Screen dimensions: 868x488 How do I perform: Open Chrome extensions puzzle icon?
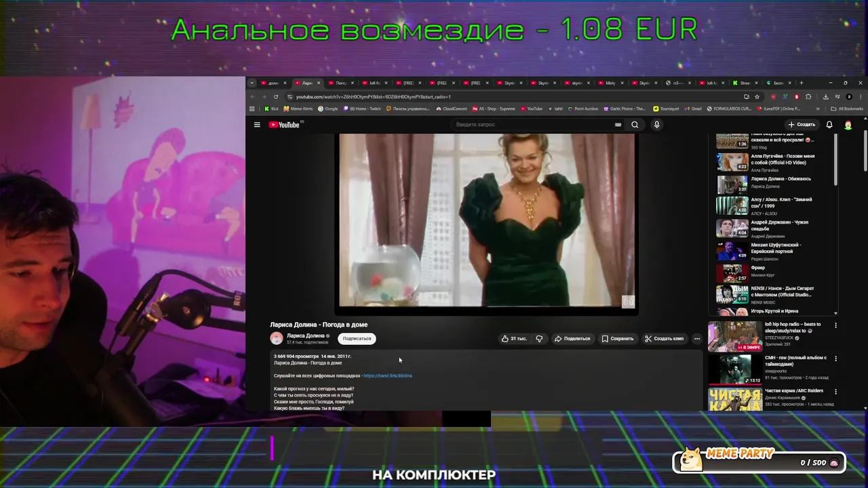(x=808, y=97)
